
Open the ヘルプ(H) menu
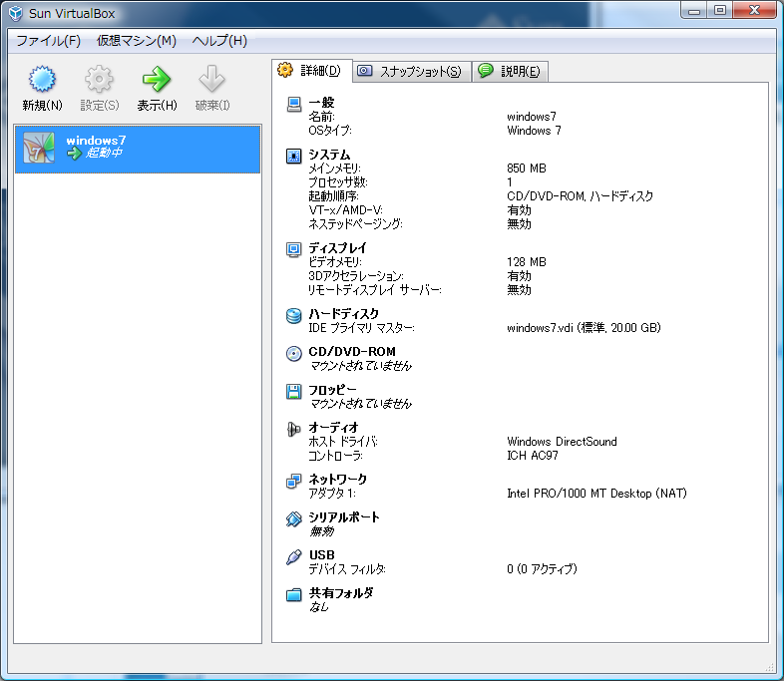click(x=220, y=41)
